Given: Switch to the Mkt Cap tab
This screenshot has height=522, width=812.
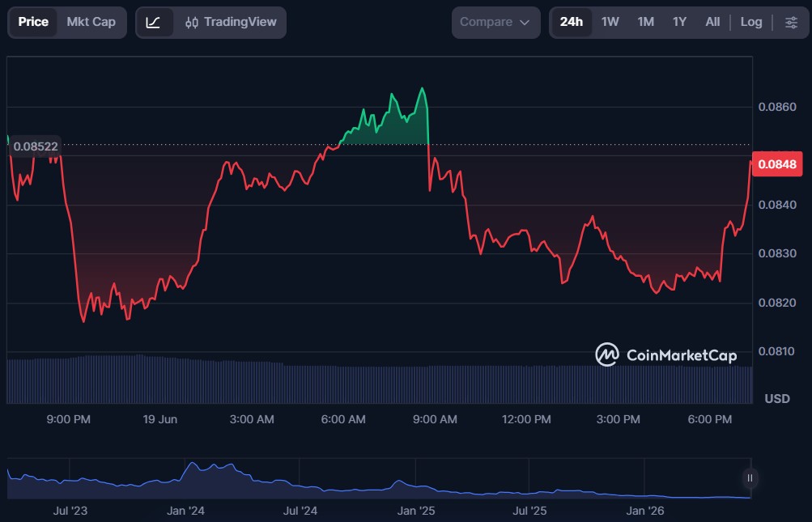Looking at the screenshot, I should [91, 23].
